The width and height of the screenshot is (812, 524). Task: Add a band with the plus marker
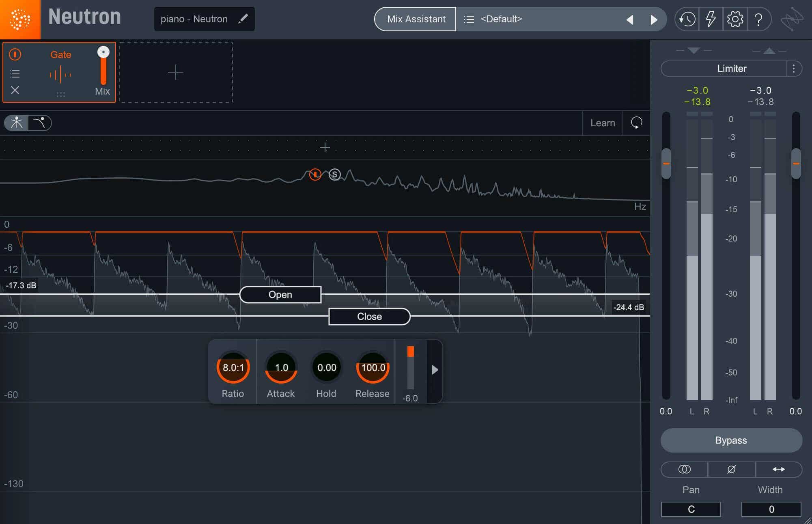pos(325,147)
